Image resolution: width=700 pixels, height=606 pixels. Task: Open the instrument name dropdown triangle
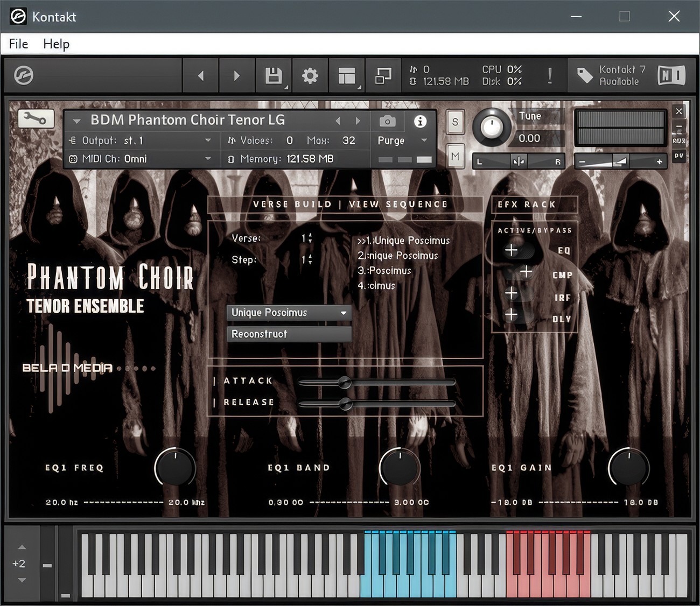tap(76, 121)
